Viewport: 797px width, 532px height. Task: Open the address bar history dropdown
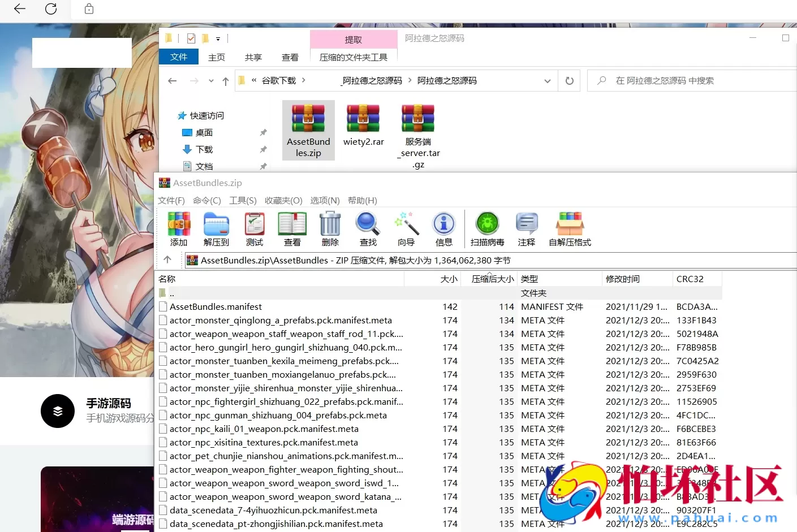click(x=547, y=80)
